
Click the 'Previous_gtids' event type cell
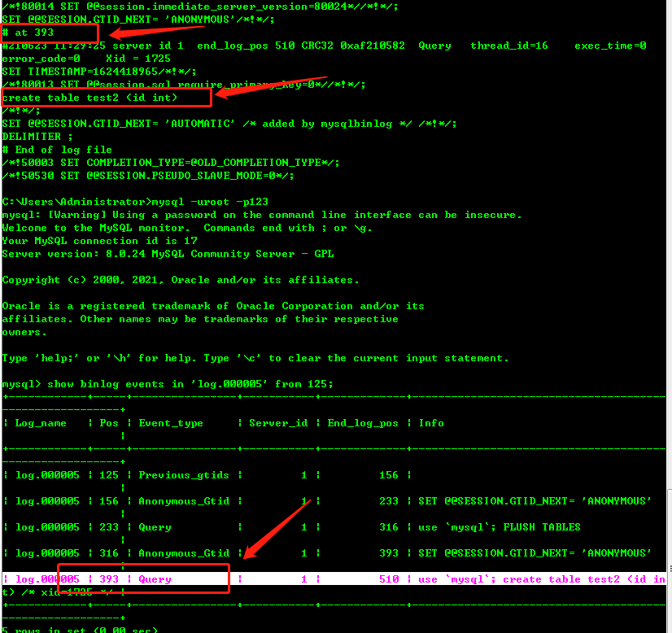point(183,475)
